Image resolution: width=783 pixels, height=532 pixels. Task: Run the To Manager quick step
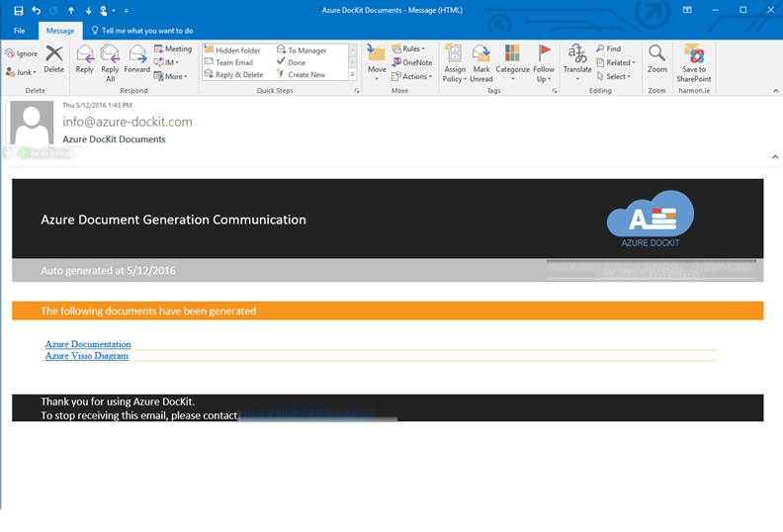pyautogui.click(x=302, y=50)
